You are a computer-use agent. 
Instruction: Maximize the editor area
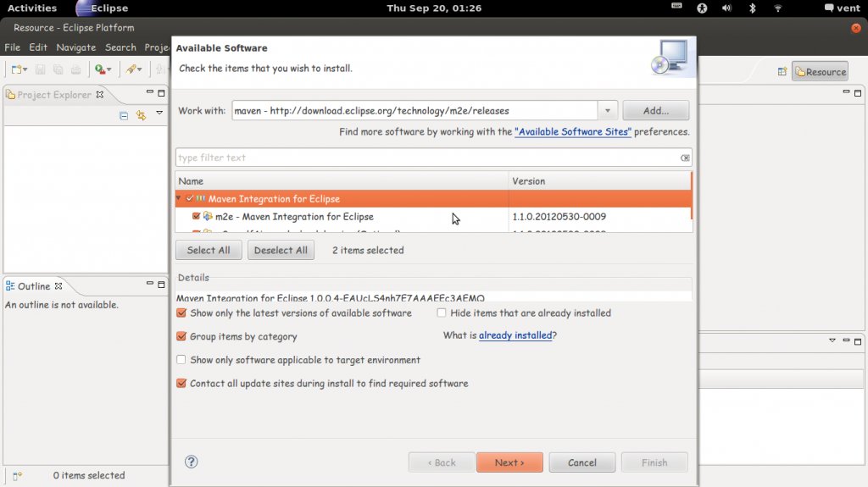coord(858,93)
